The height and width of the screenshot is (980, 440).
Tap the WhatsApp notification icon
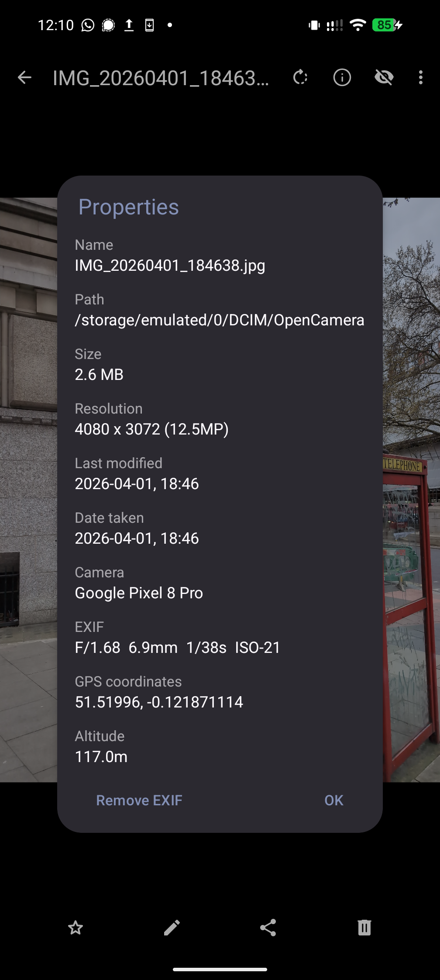point(88,25)
